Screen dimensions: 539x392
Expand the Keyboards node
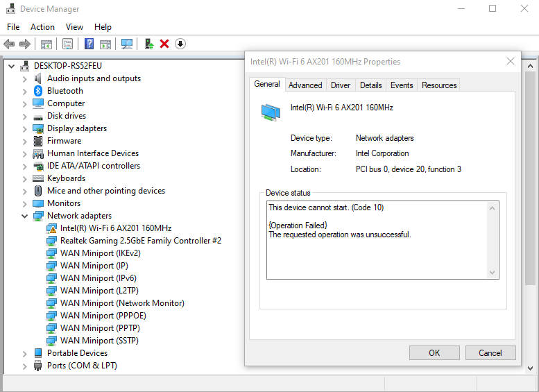pyautogui.click(x=24, y=179)
